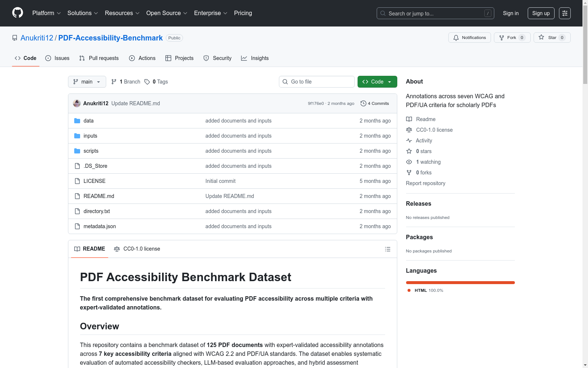Switch to the Projects tab

tap(179, 58)
